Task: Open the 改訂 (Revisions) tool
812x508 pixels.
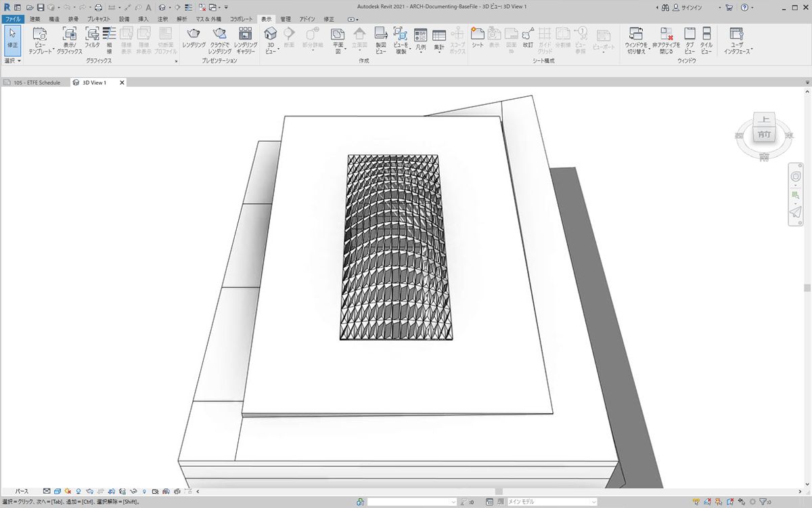Action: click(528, 38)
